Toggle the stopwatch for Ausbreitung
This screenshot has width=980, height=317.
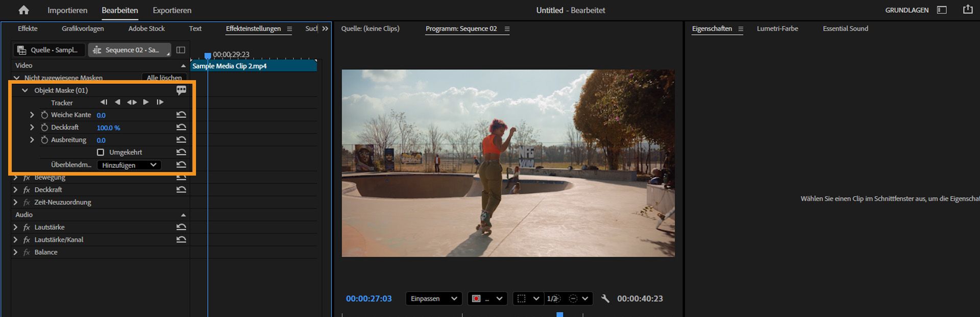tap(44, 140)
